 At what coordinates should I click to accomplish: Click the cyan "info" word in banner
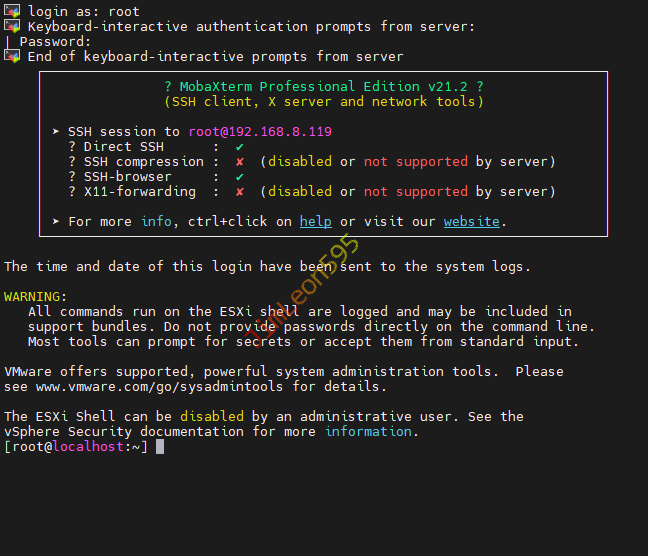[156, 222]
